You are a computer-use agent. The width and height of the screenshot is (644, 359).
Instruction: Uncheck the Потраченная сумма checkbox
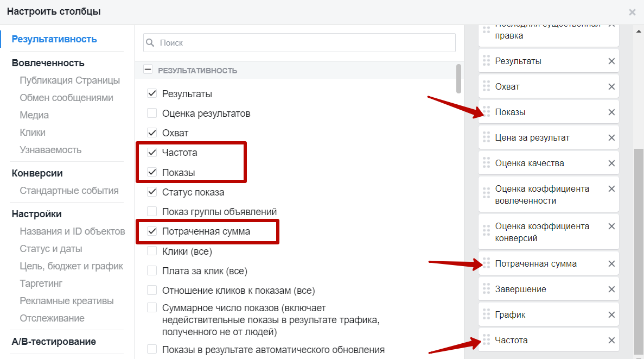click(152, 231)
